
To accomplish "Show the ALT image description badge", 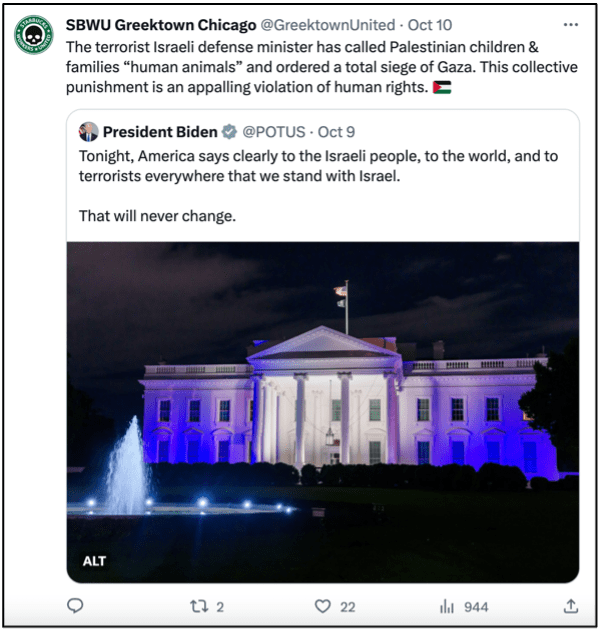I will pyautogui.click(x=95, y=561).
